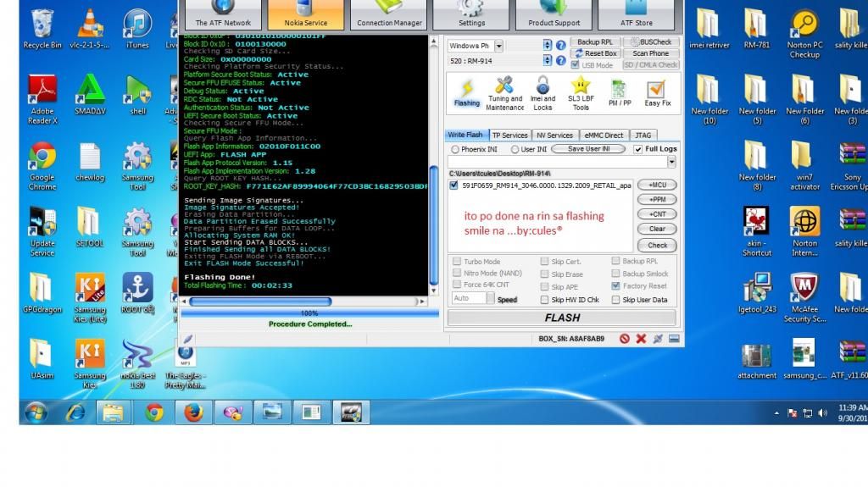Enable Skip HW ID Chk option

[545, 300]
